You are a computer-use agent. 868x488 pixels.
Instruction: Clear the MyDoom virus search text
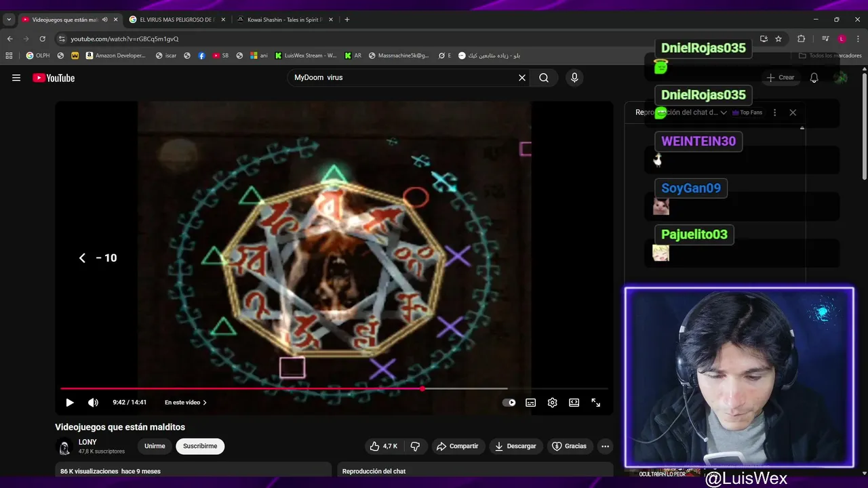pos(522,78)
